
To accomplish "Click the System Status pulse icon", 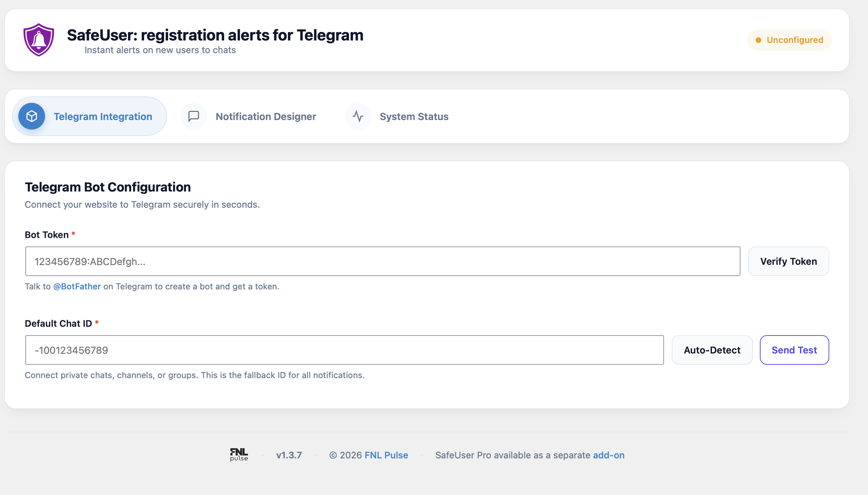I will click(x=358, y=116).
